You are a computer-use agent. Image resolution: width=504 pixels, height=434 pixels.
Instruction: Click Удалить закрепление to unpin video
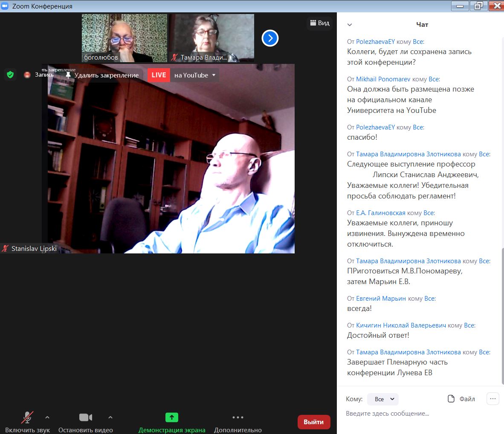(x=102, y=75)
